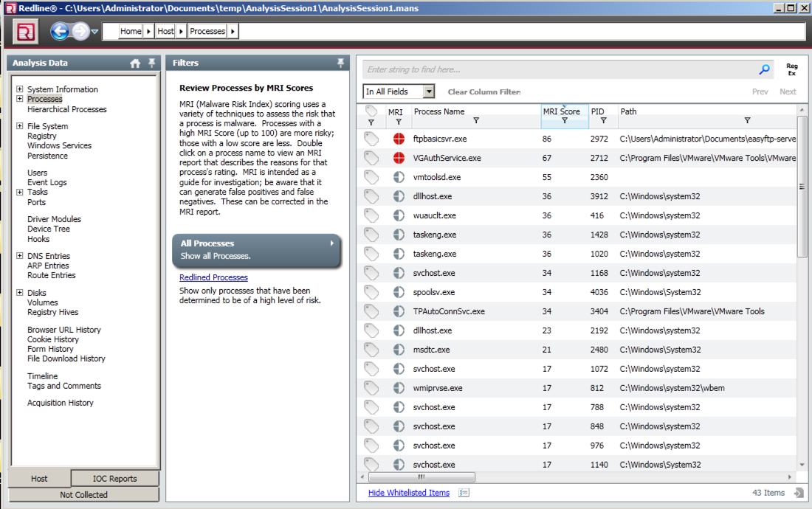Expand the File System tree node
This screenshot has height=509, width=812.
20,125
